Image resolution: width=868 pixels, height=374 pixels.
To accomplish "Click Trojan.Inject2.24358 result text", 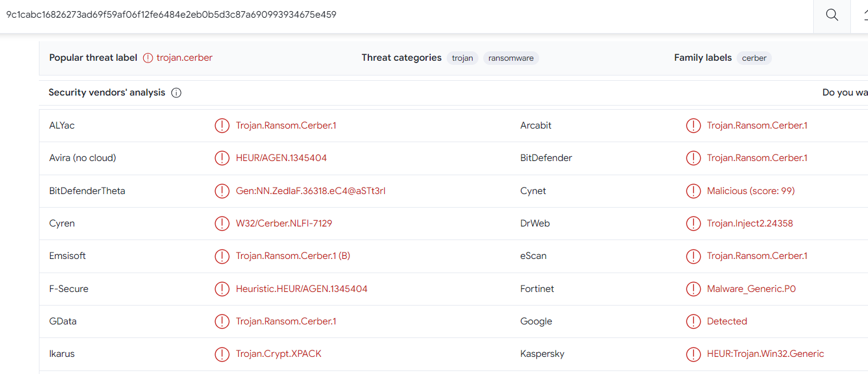I will [750, 224].
